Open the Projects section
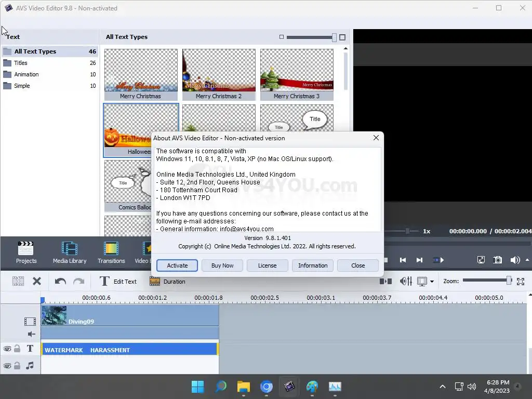The width and height of the screenshot is (532, 399). click(26, 252)
